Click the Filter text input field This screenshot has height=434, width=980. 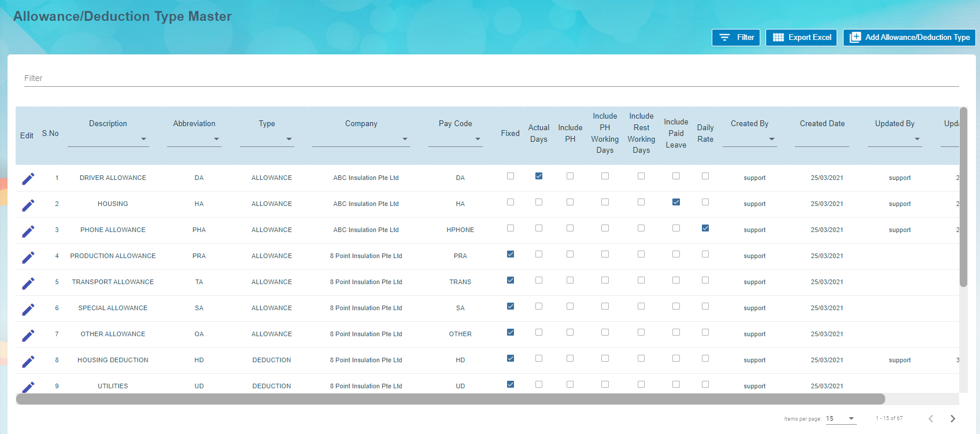pyautogui.click(x=491, y=78)
